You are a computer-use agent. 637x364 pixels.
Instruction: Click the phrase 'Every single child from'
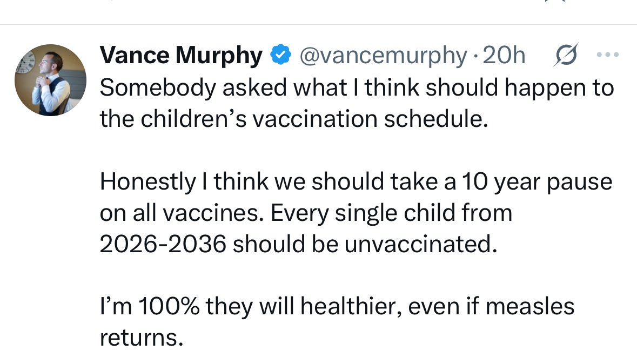[x=391, y=213]
